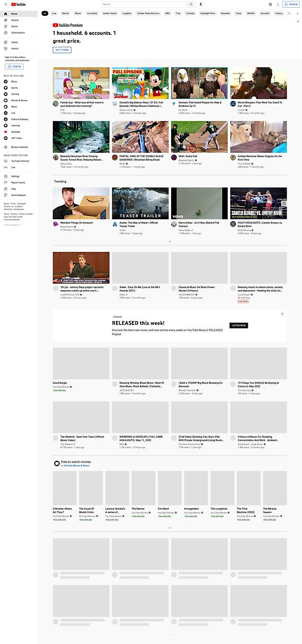This screenshot has width=302, height=644.
Task: Open the eagles Animals That Asked thumbnail
Action: tap(199, 83)
